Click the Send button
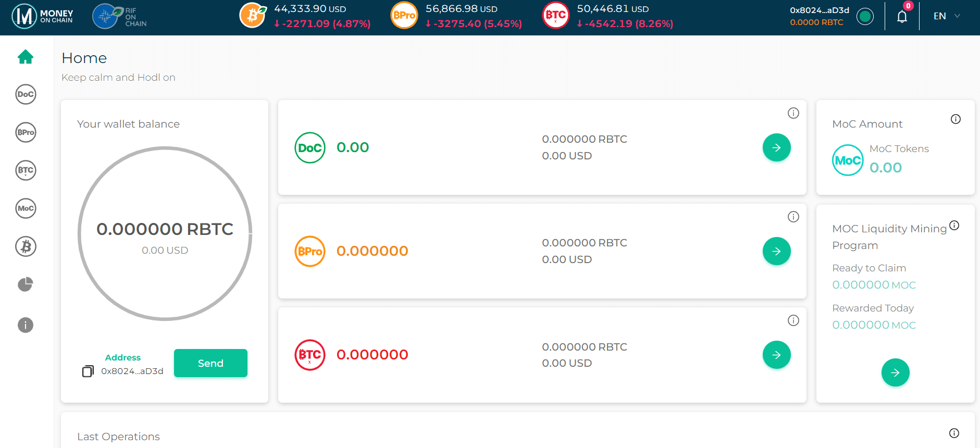 (x=210, y=363)
